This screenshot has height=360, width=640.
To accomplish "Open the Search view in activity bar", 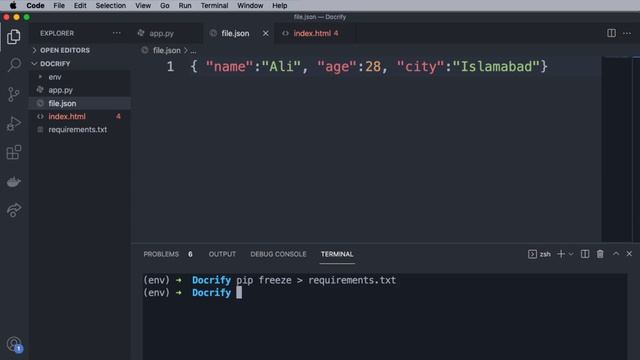I will tap(14, 65).
